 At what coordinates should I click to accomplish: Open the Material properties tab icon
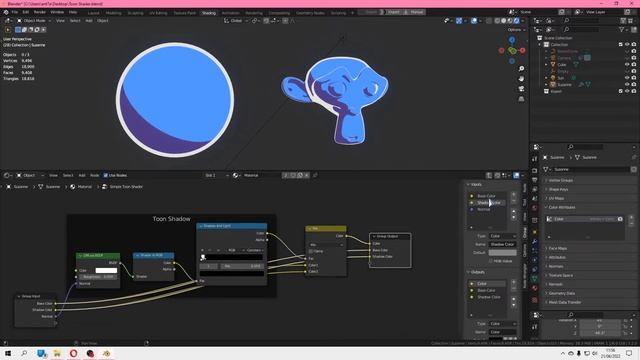coord(534,288)
